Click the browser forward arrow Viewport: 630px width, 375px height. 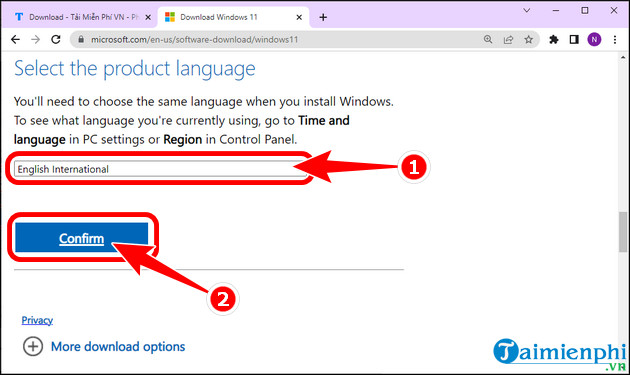(35, 39)
